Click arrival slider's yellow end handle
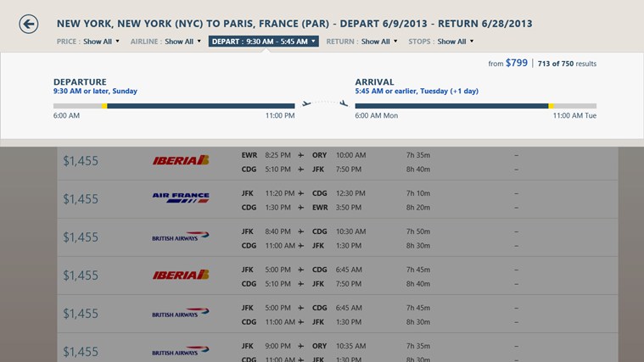 tap(552, 106)
